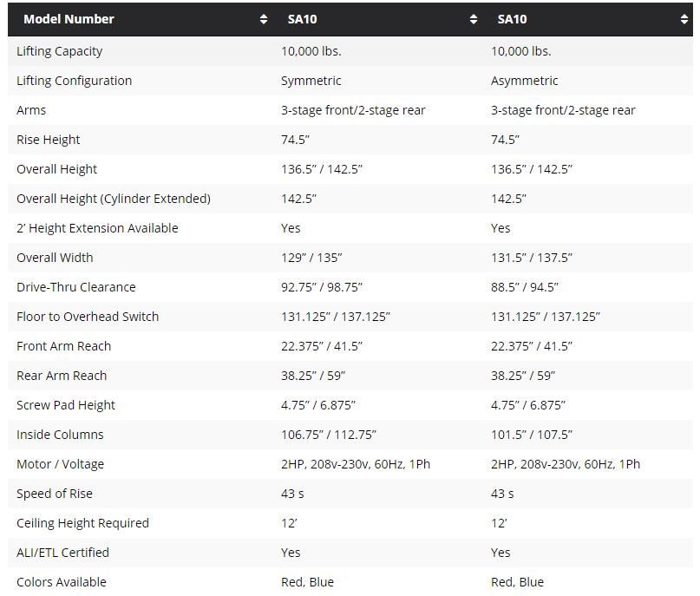Select the 88.5" / 94.5" drive-thru clearance cell

pyautogui.click(x=525, y=287)
